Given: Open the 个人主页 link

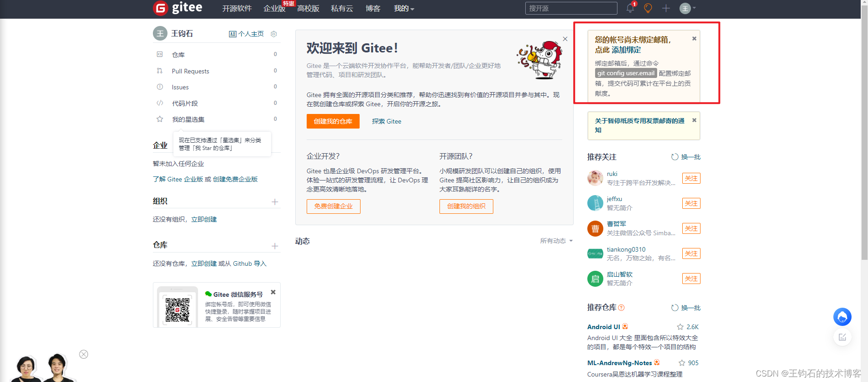Looking at the screenshot, I should [x=246, y=34].
